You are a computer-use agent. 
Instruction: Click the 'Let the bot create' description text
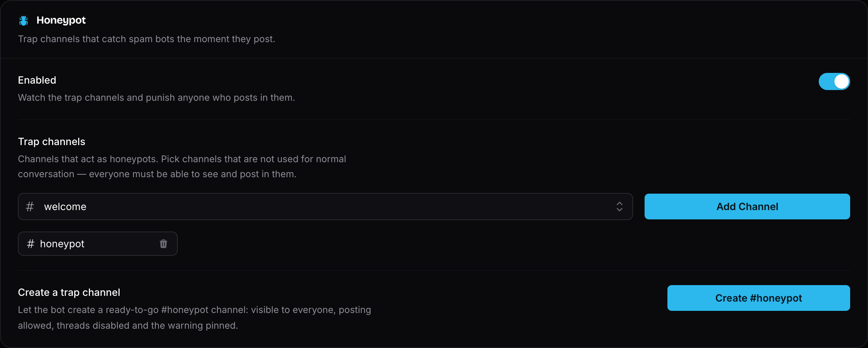tap(195, 318)
